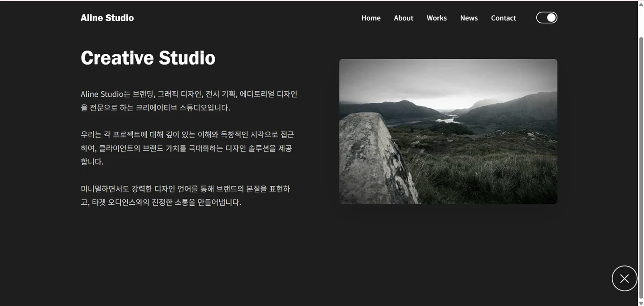Dismiss the overlay using the round X icon
644x306 pixels.
pos(625,278)
